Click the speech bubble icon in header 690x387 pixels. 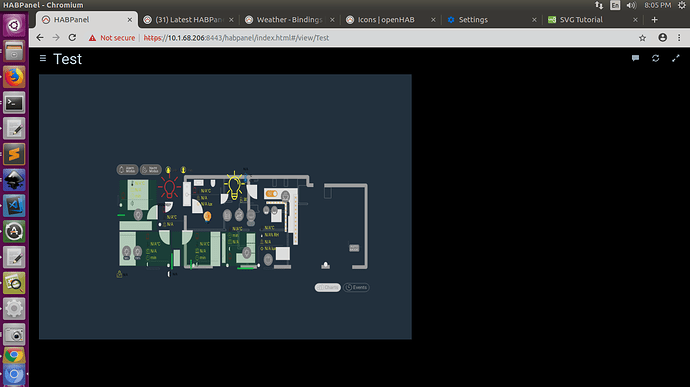(x=635, y=58)
